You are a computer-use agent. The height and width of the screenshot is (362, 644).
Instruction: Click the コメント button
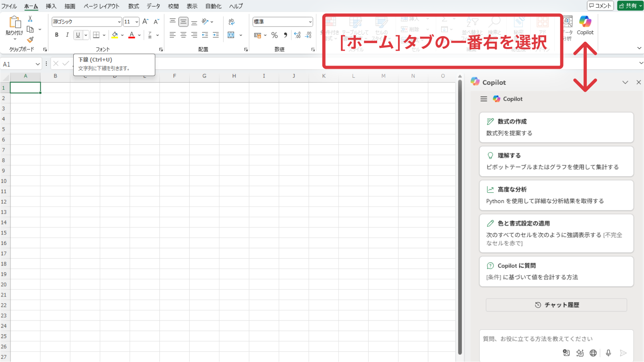(x=600, y=6)
